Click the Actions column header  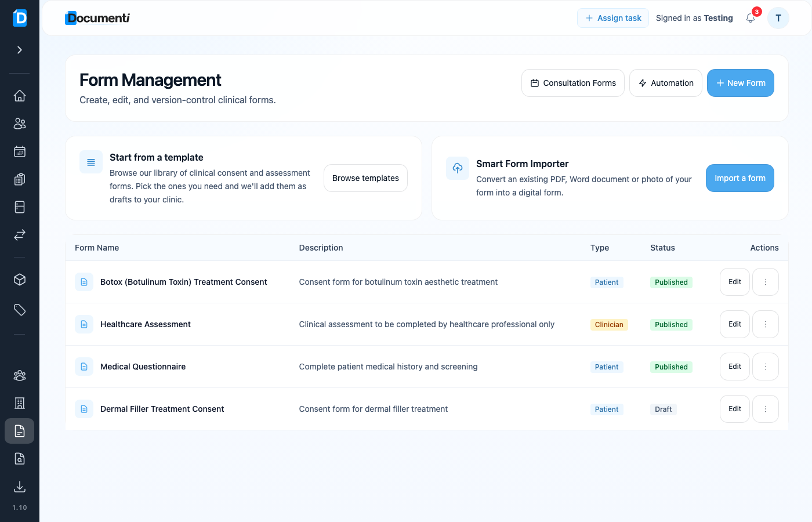tap(764, 248)
